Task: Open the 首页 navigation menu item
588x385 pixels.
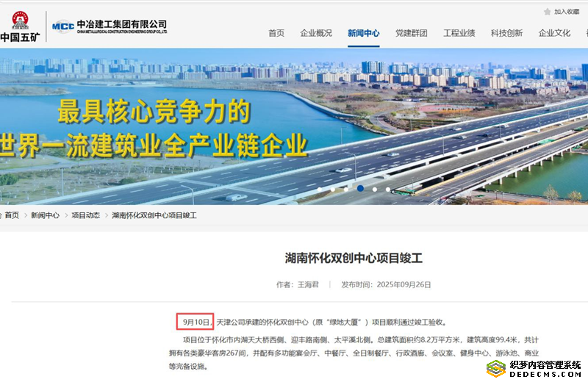Action: (276, 33)
